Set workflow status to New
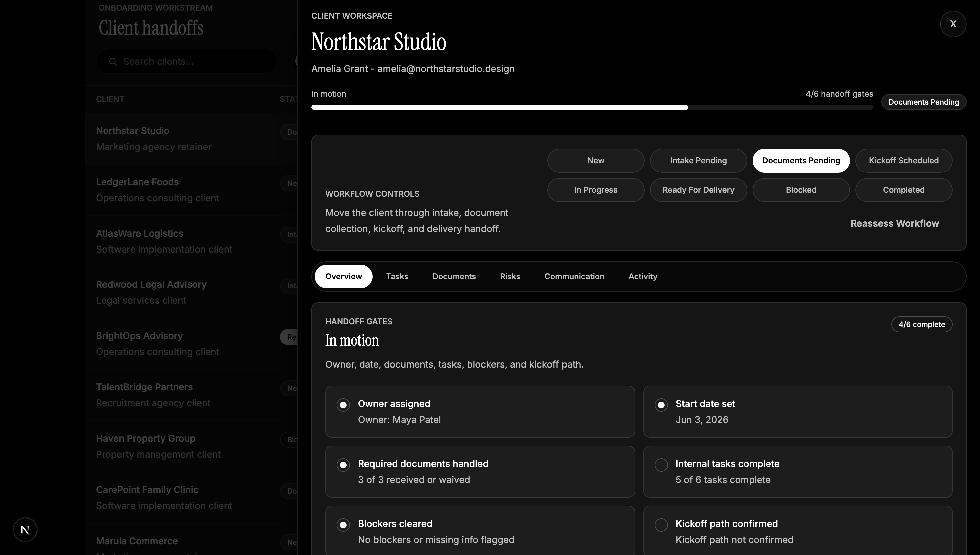980x555 pixels. [x=596, y=161]
